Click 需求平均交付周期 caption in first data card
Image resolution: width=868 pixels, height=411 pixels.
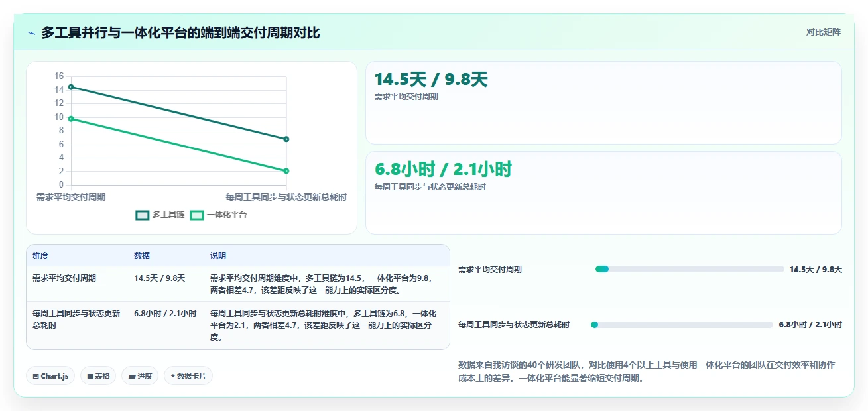(x=406, y=97)
